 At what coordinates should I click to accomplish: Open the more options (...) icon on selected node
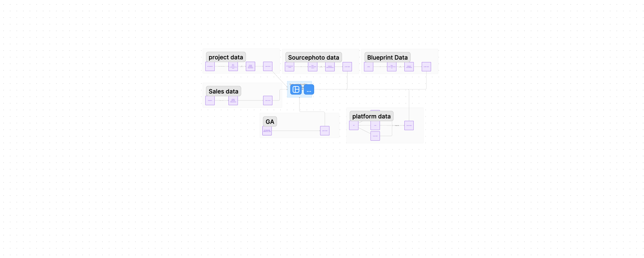click(x=309, y=89)
